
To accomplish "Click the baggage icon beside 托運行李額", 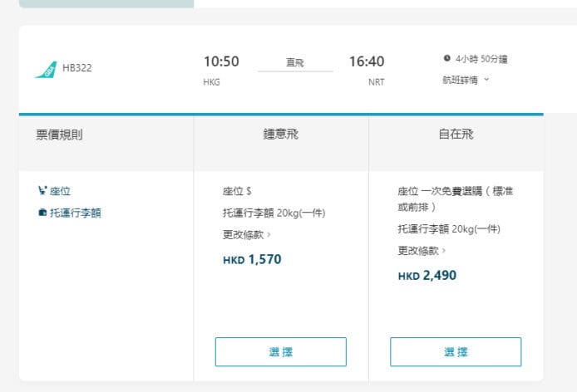I will [x=43, y=213].
